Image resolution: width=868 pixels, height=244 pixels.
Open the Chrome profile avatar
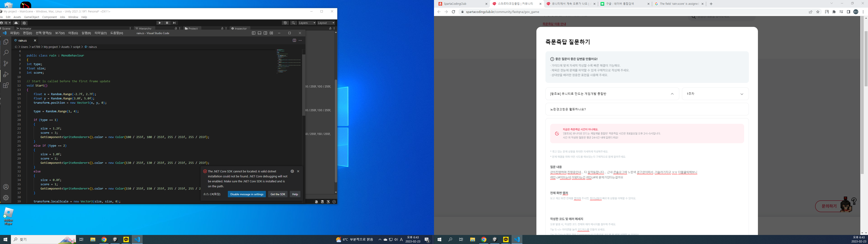(x=856, y=12)
